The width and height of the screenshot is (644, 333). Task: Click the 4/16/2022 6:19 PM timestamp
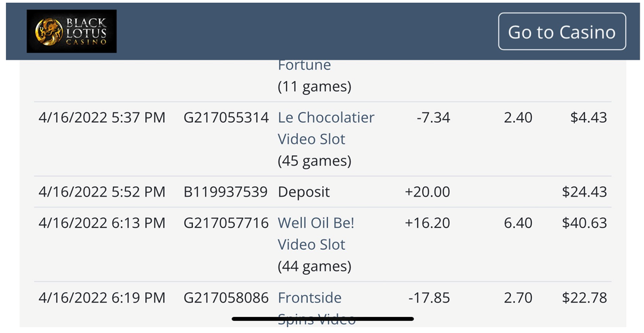tap(102, 298)
